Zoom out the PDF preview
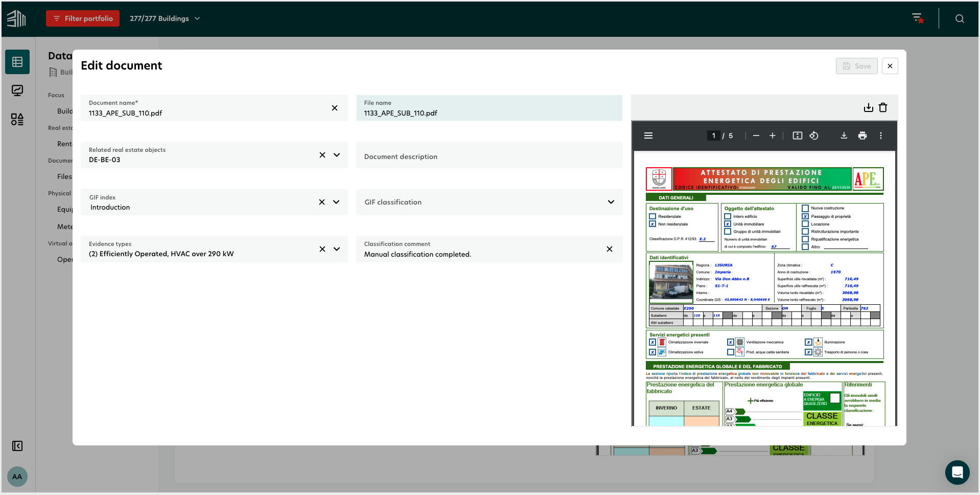980x495 pixels. click(x=756, y=136)
